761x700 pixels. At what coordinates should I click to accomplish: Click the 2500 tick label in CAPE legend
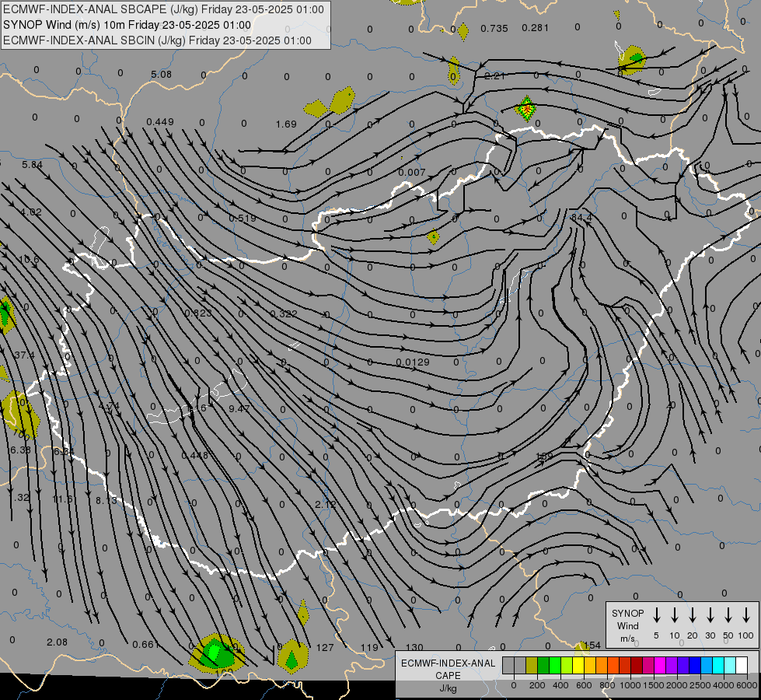point(700,685)
